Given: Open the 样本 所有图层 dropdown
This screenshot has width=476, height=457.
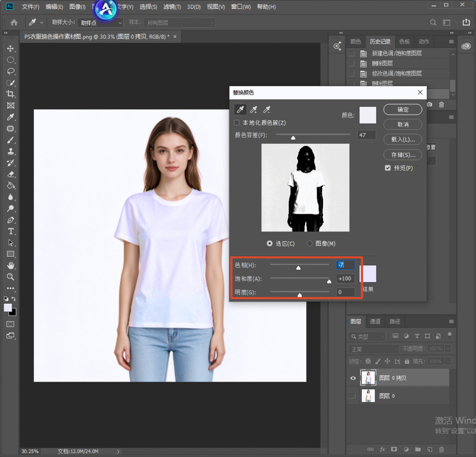Looking at the screenshot, I should (179, 23).
